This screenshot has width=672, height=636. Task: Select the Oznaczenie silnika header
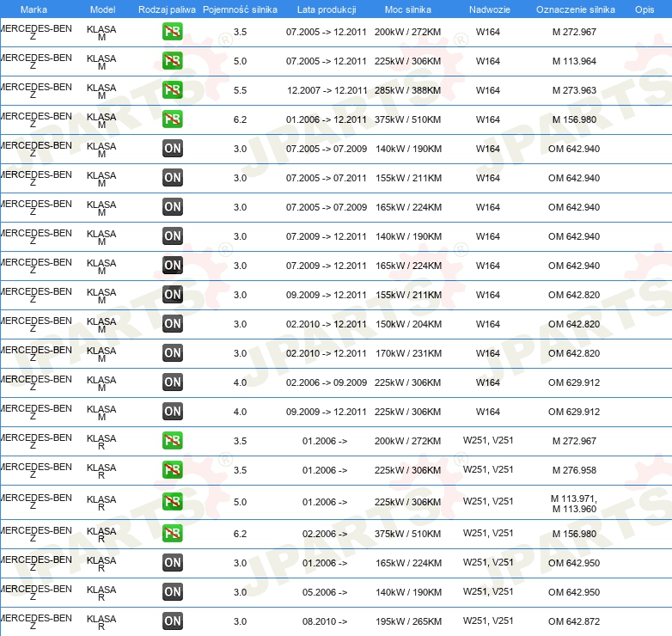point(575,9)
